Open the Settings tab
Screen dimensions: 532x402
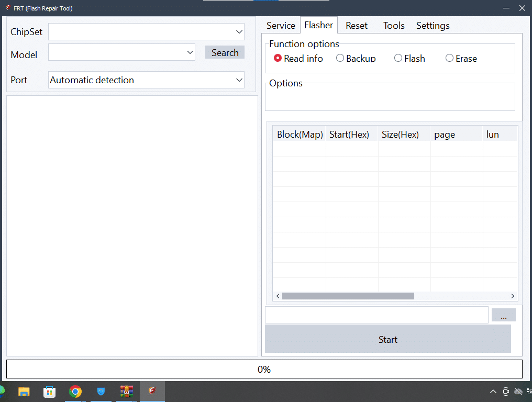coord(433,26)
